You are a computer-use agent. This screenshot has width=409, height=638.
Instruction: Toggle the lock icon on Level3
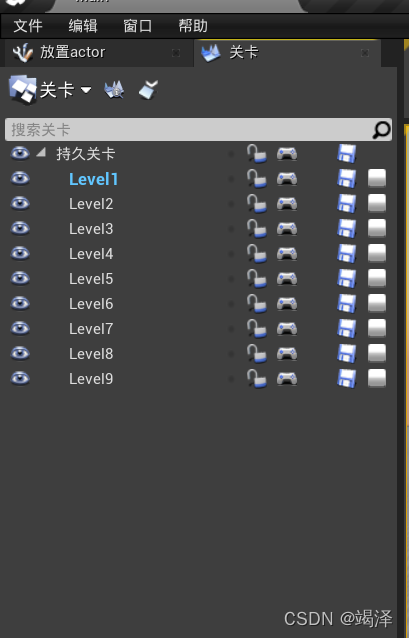256,229
